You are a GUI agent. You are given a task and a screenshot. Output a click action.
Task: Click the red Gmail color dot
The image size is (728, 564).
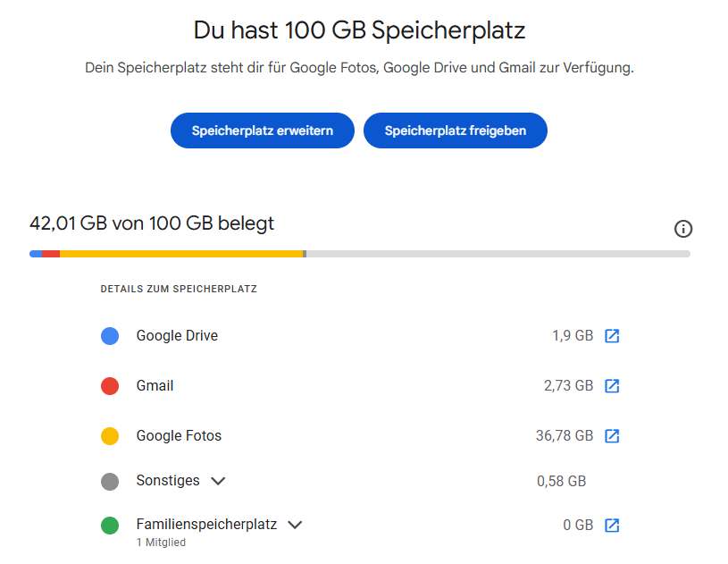point(110,386)
